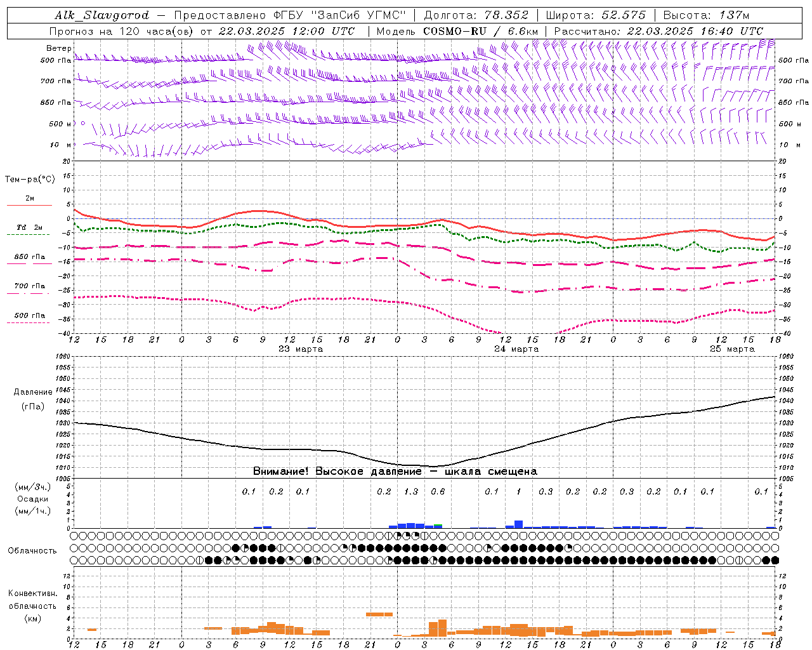Click the Модель COSMO-RU / 6.6км label

457,31
